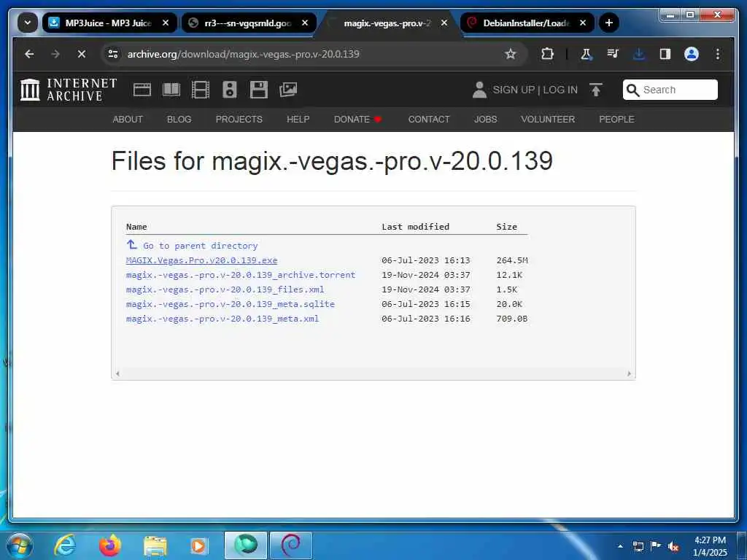Show the downloads popup
The height and width of the screenshot is (560, 747).
coord(639,54)
